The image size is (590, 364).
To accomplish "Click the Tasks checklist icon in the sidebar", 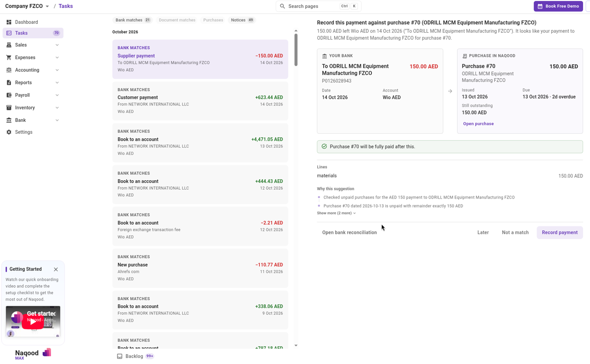I will click(9, 33).
